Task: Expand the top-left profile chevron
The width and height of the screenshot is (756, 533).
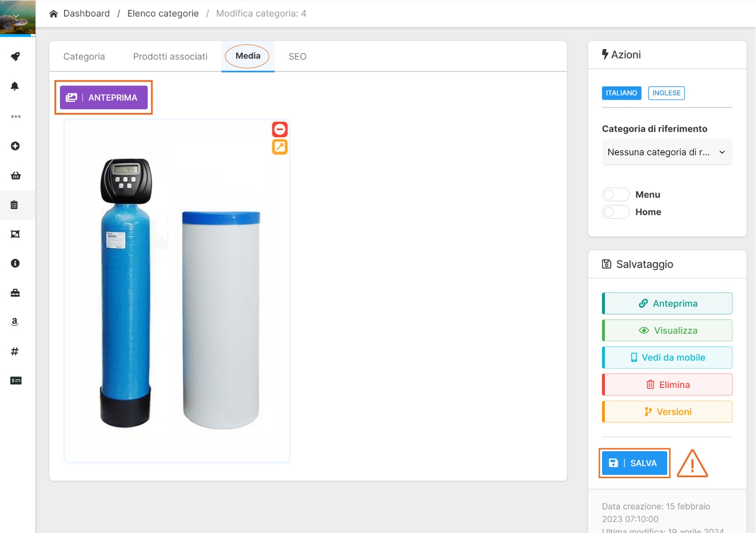Action: tap(16, 16)
